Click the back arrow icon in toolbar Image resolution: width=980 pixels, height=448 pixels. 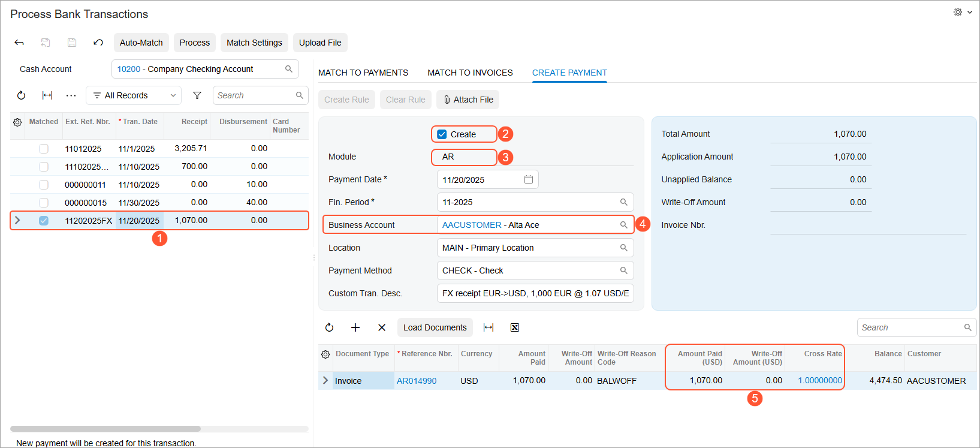pos(19,43)
